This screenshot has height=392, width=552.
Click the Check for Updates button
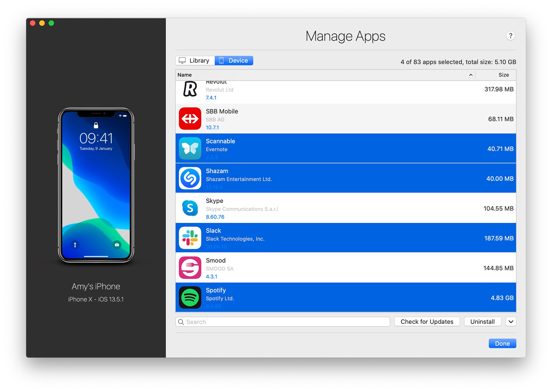pos(427,322)
